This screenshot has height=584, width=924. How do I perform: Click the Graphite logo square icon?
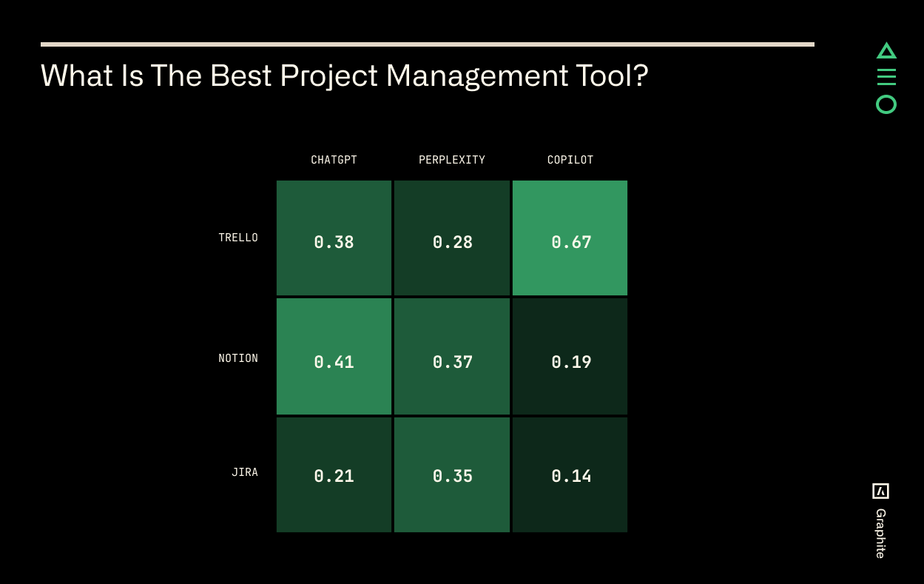tap(880, 491)
